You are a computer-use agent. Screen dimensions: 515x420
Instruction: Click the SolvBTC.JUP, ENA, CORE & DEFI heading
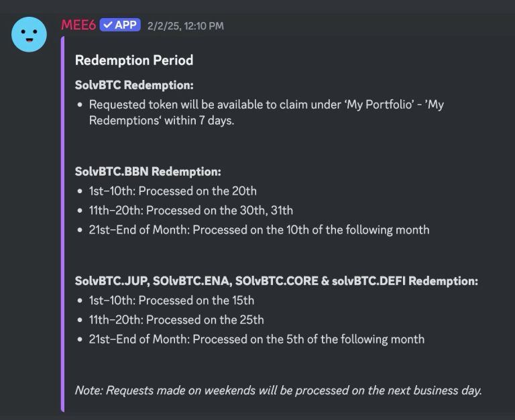click(x=276, y=281)
